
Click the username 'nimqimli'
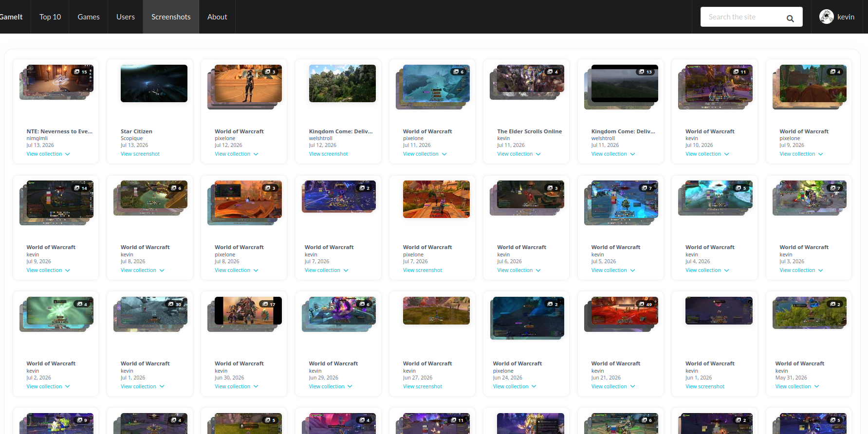pyautogui.click(x=37, y=138)
